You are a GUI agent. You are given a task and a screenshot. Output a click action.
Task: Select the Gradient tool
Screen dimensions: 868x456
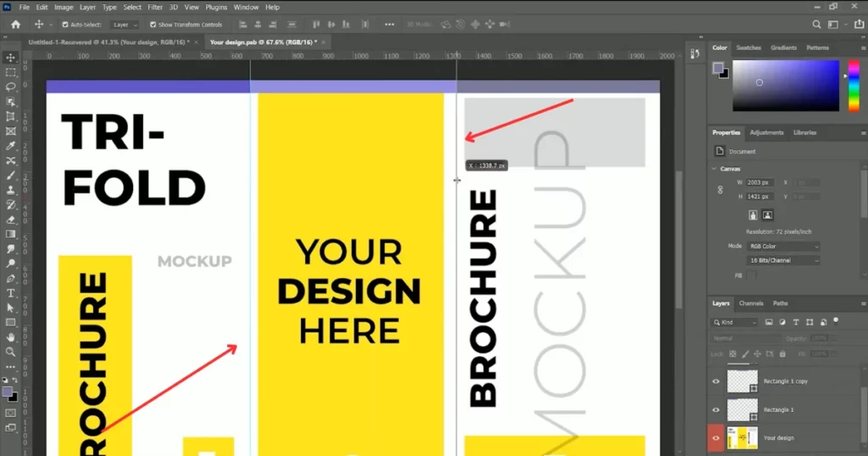point(10,234)
